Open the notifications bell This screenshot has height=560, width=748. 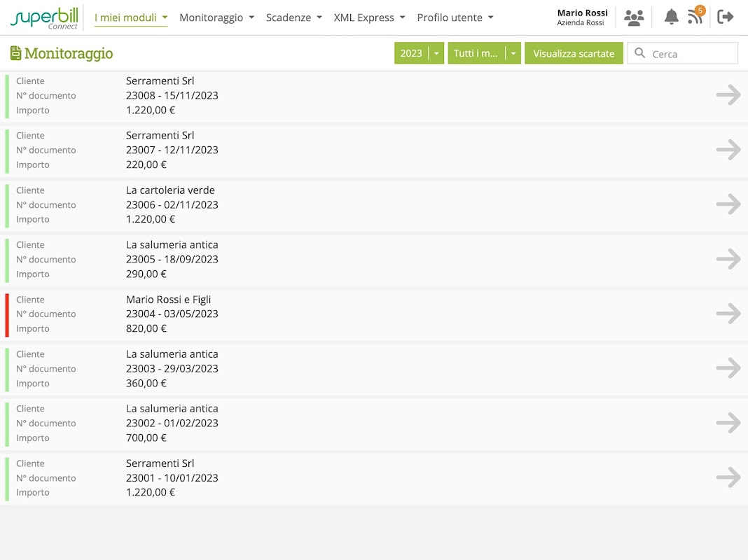[671, 17]
